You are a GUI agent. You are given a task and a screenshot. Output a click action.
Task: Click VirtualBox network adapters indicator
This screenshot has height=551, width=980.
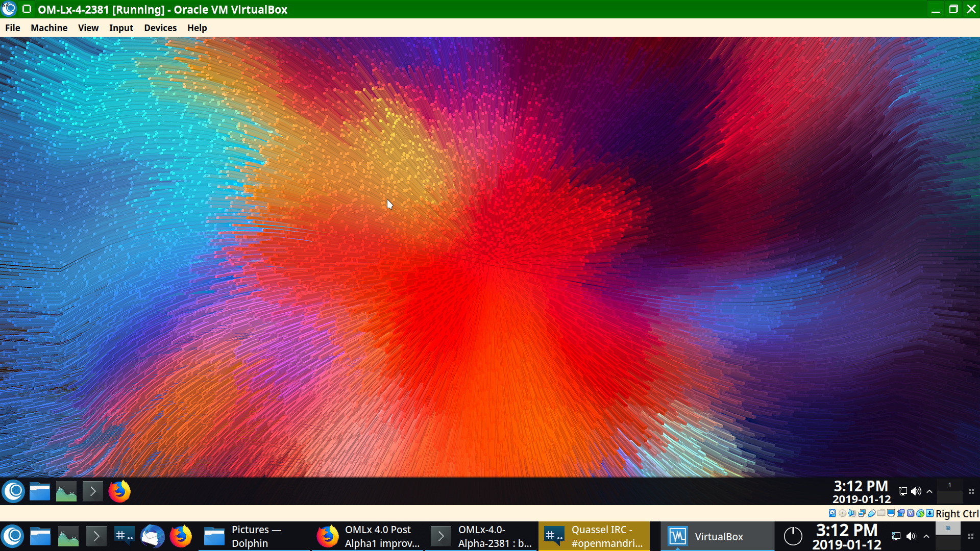[x=862, y=513]
